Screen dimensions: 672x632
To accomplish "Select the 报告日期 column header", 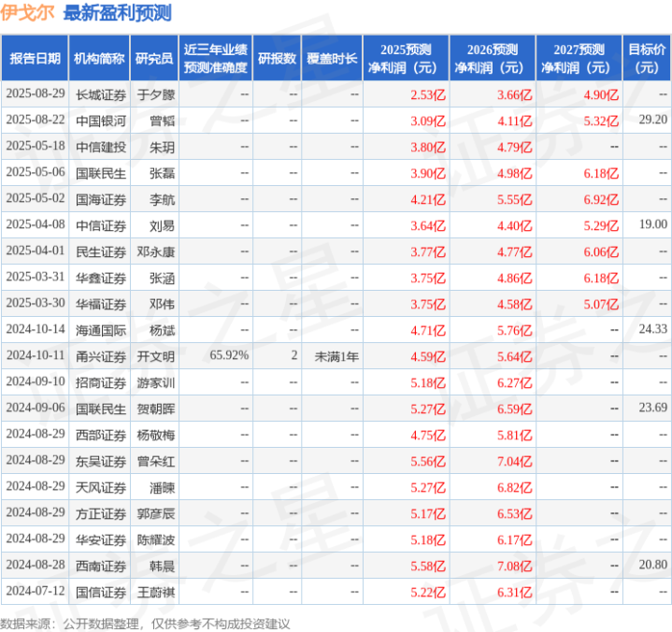I will pyautogui.click(x=35, y=58).
